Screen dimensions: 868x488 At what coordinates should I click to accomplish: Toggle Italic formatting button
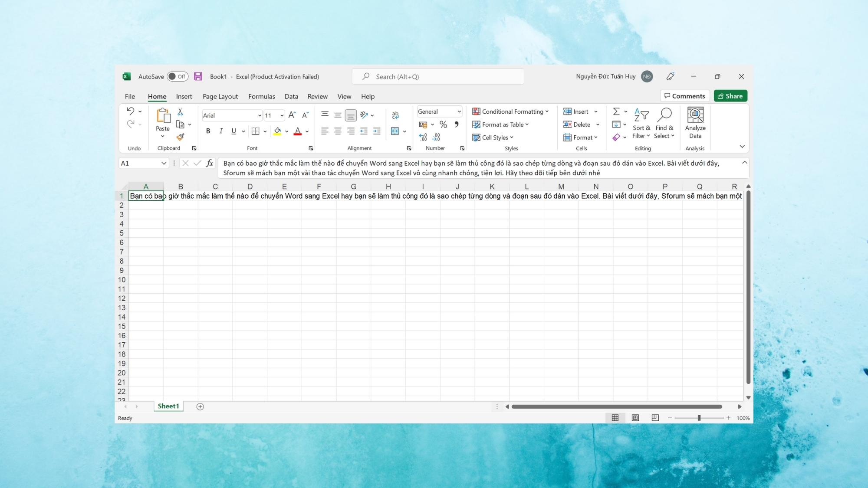point(220,131)
